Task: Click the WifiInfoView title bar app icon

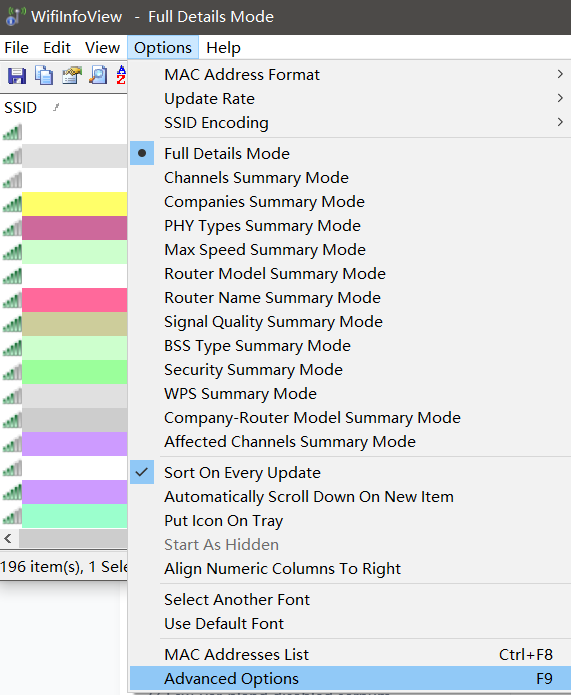Action: coord(15,16)
